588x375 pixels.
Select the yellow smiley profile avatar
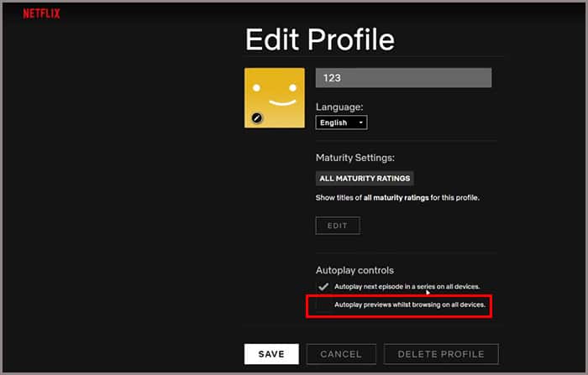click(x=275, y=98)
